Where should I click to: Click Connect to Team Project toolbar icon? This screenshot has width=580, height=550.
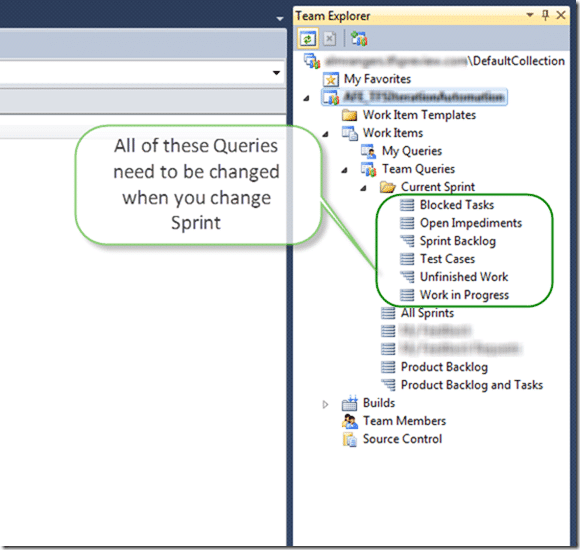point(359,38)
